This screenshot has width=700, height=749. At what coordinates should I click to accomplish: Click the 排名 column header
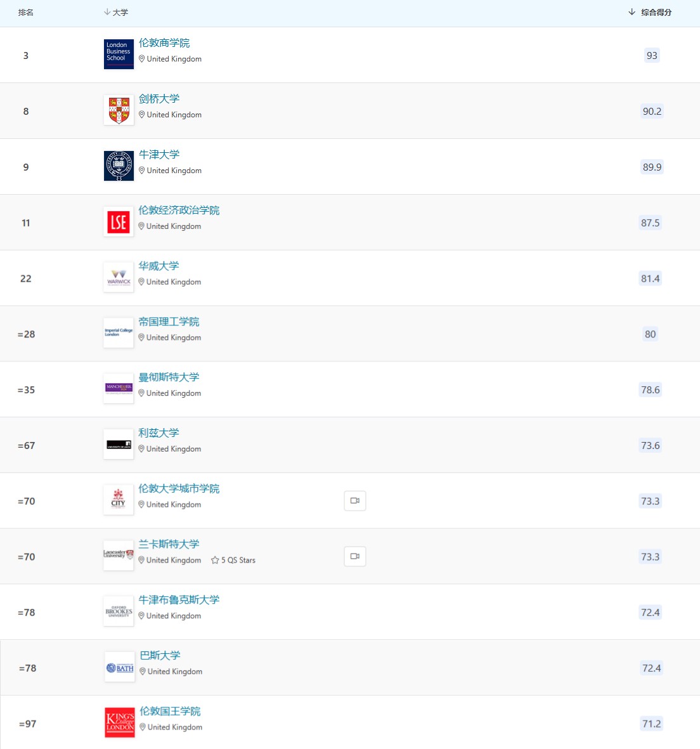pos(26,13)
